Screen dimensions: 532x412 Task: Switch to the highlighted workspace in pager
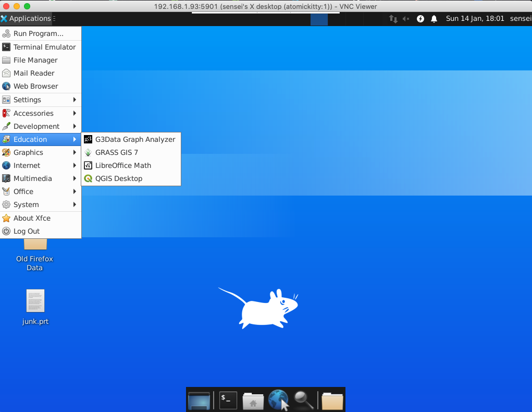(319, 19)
